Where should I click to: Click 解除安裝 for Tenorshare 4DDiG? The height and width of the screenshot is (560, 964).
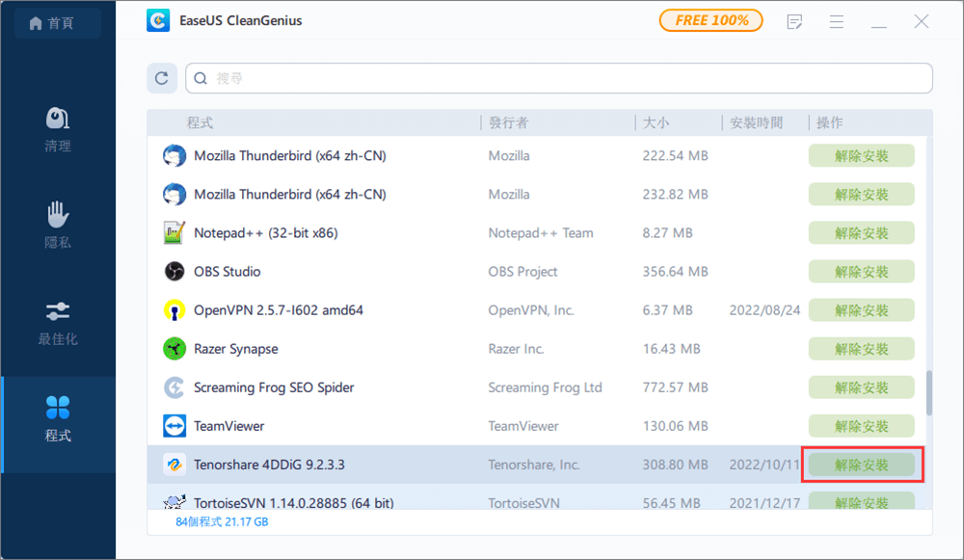tap(861, 465)
